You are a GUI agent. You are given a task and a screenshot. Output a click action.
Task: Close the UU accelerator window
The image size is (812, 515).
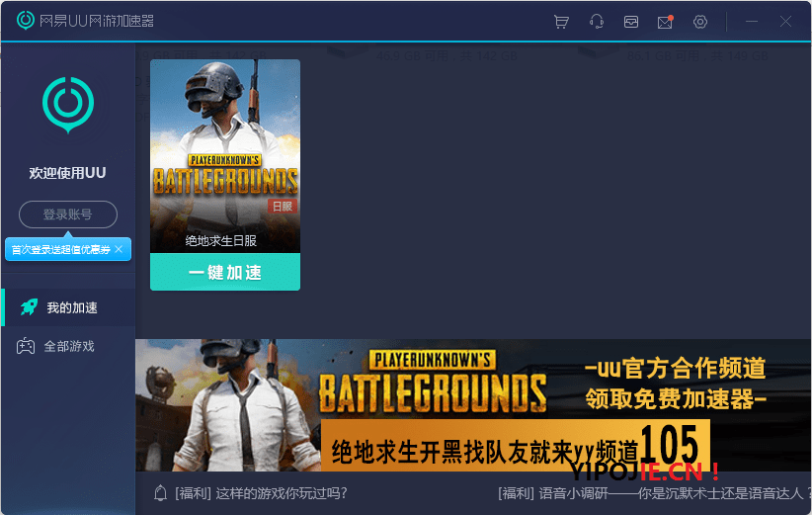point(785,21)
